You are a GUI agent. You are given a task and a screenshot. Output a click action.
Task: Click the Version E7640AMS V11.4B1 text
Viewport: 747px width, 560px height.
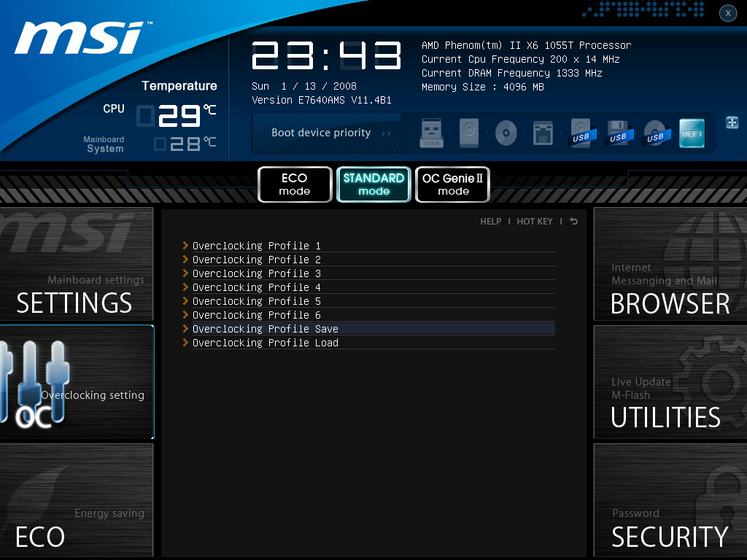322,100
